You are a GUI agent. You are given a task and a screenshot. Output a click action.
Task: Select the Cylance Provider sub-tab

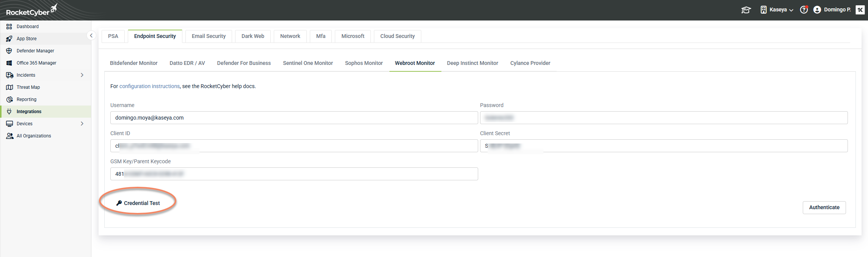pyautogui.click(x=530, y=63)
